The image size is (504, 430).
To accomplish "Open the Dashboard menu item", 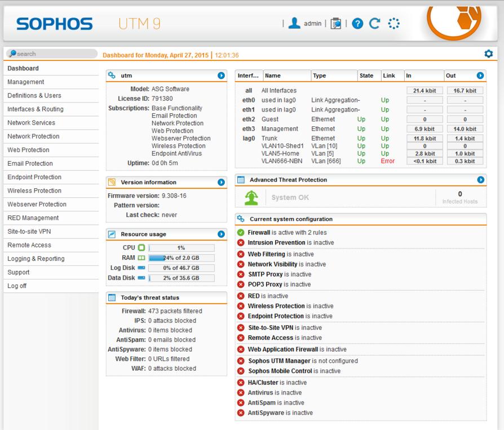I will [x=51, y=68].
